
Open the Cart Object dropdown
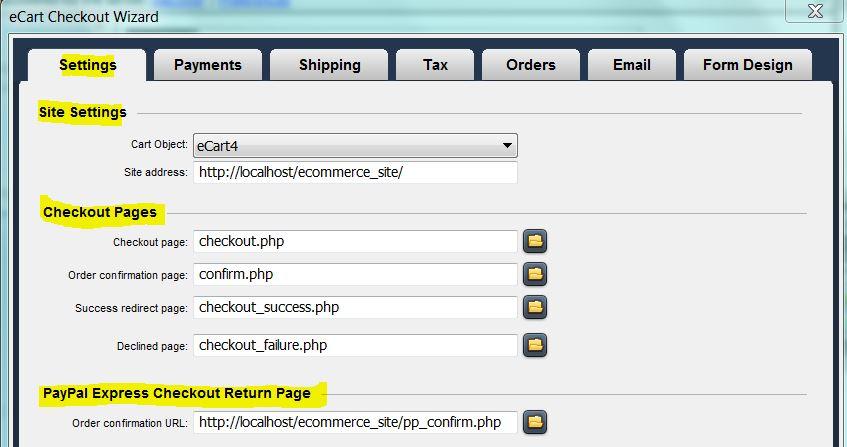click(355, 146)
